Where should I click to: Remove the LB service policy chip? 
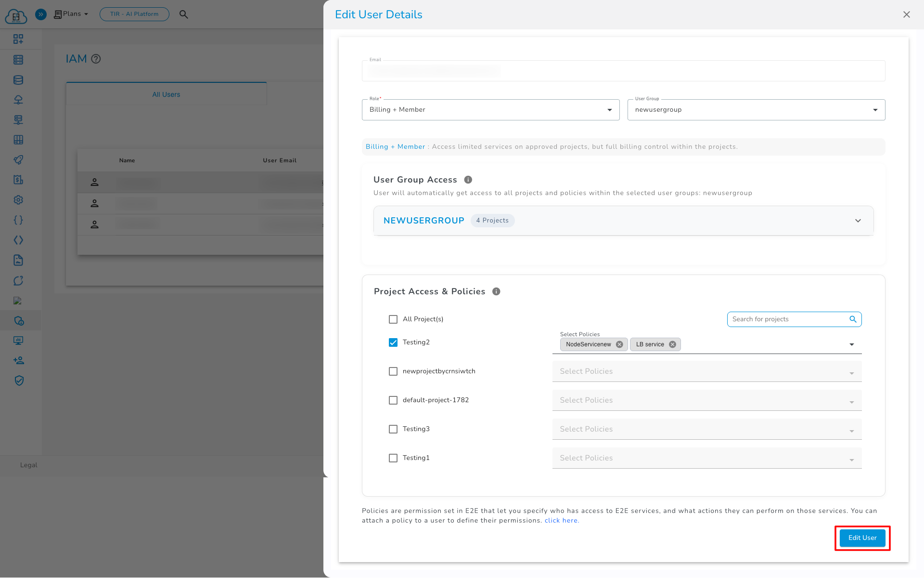672,344
